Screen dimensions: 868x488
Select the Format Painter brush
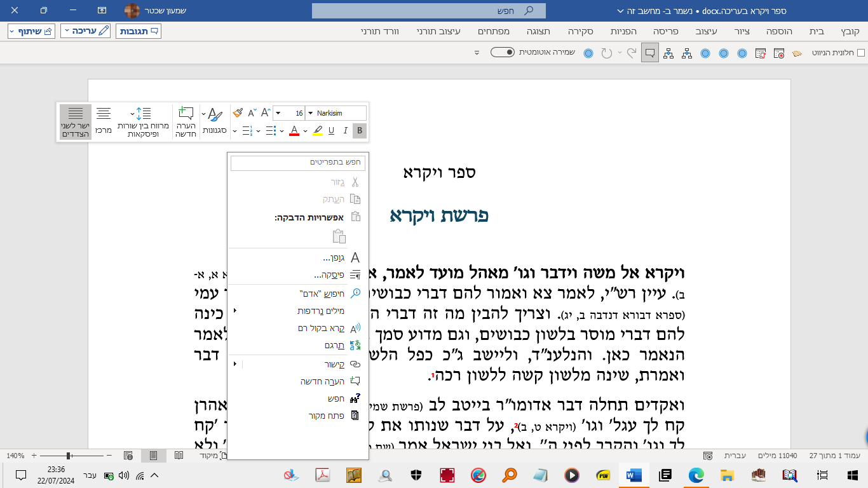[238, 113]
